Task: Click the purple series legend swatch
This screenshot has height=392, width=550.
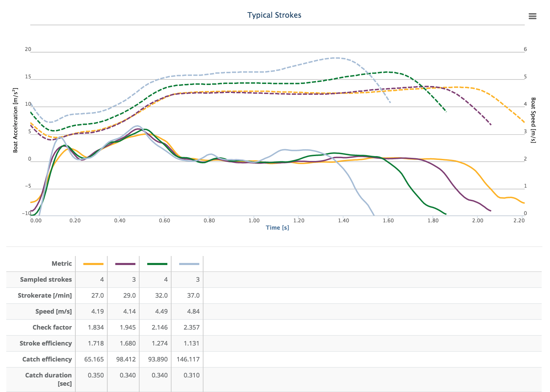Action: [x=125, y=264]
